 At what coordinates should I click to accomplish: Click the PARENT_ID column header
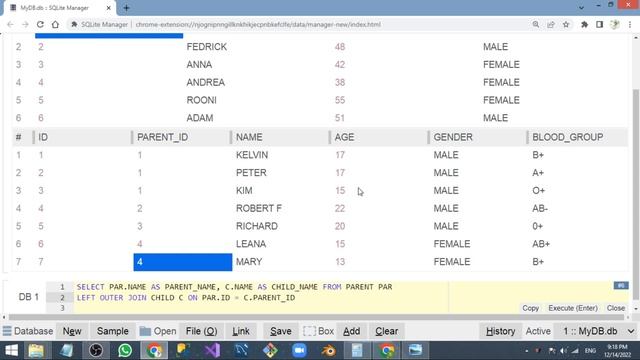pyautogui.click(x=162, y=137)
